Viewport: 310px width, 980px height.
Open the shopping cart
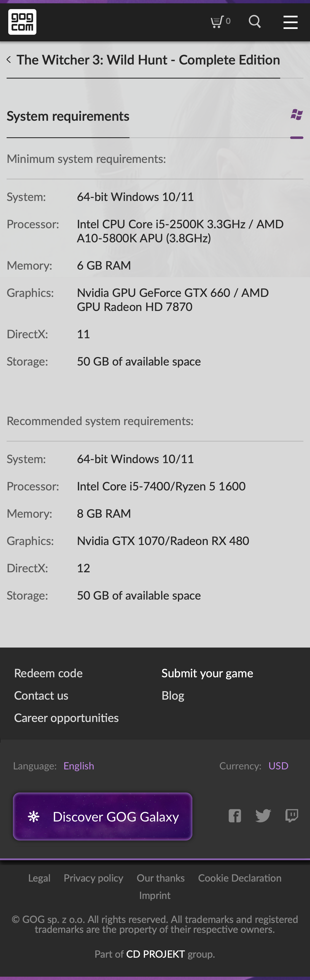point(220,22)
